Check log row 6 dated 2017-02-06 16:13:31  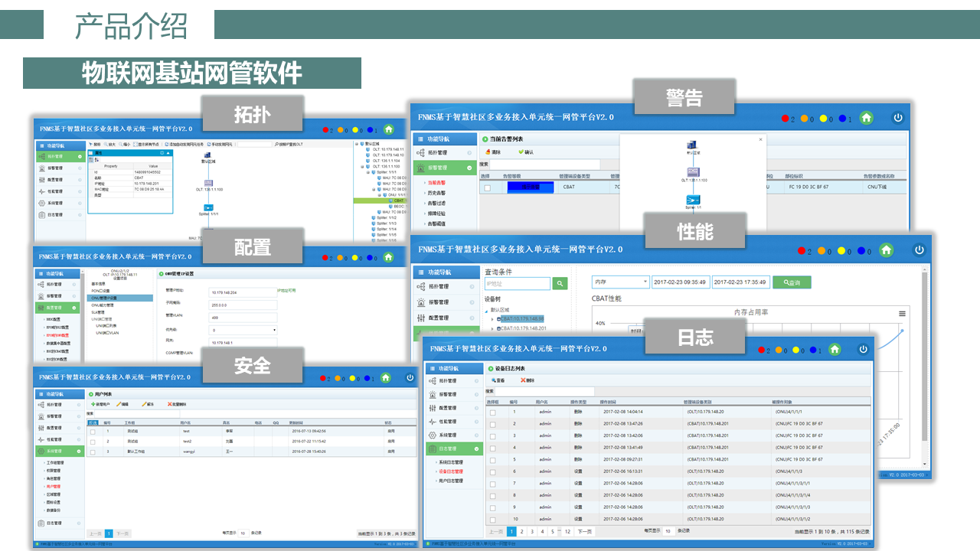pos(493,471)
